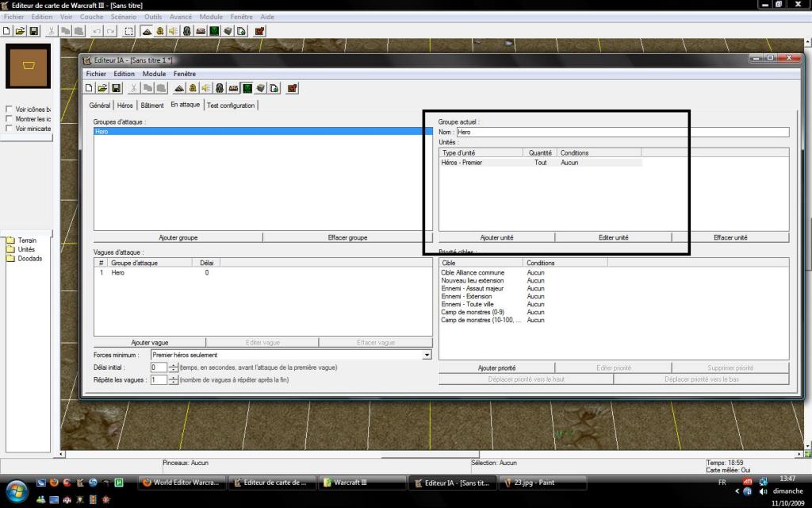This screenshot has width=812, height=508.
Task: Open Fenêtre menu in Editeur IA window
Action: tap(185, 74)
